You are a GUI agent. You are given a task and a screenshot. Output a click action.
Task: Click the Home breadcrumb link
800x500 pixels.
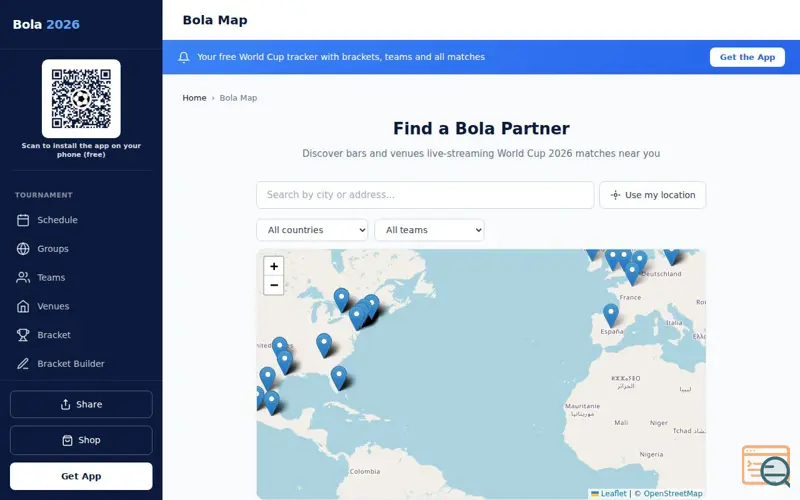[194, 98]
